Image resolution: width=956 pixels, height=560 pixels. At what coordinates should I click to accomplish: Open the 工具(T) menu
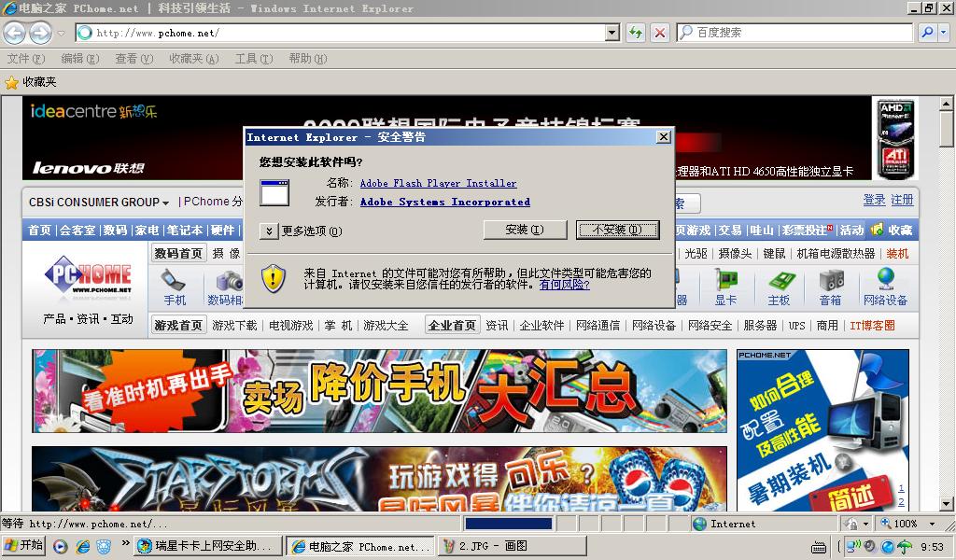pos(254,59)
